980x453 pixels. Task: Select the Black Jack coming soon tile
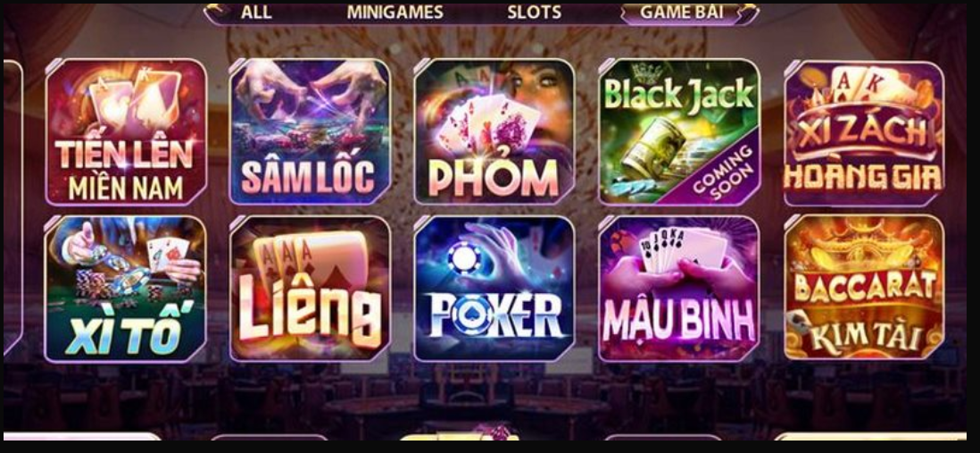click(x=679, y=132)
